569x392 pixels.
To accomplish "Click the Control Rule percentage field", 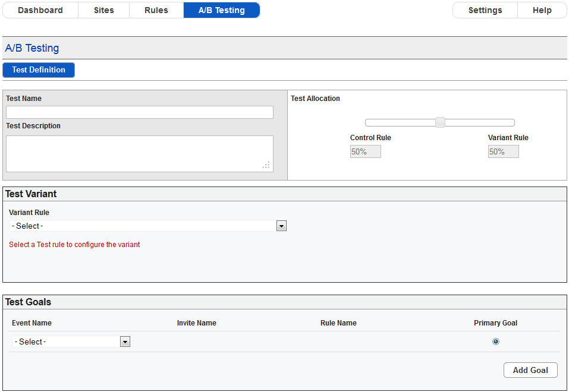I will click(366, 151).
